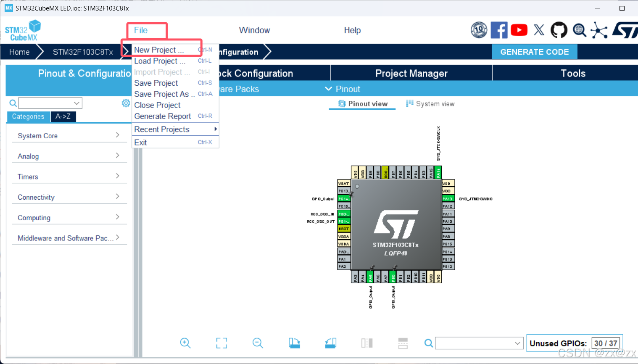
Task: Open the GitHub link icon
Action: coord(559,30)
